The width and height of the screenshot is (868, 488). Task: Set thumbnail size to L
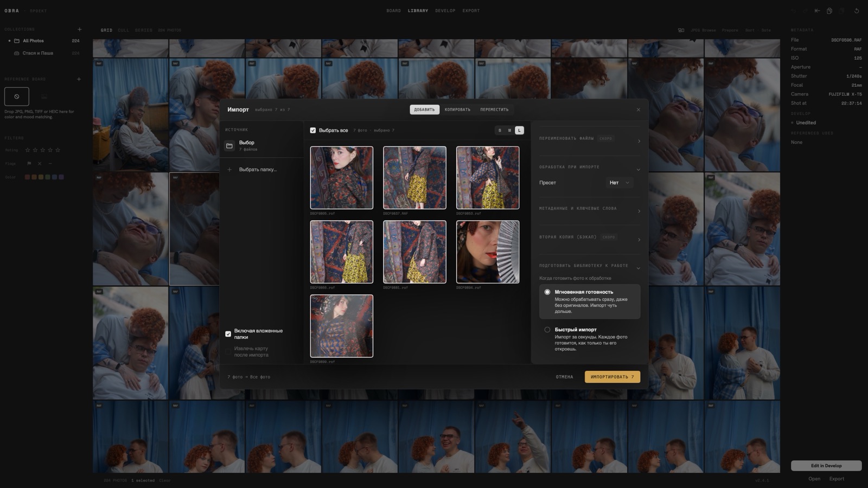click(519, 130)
